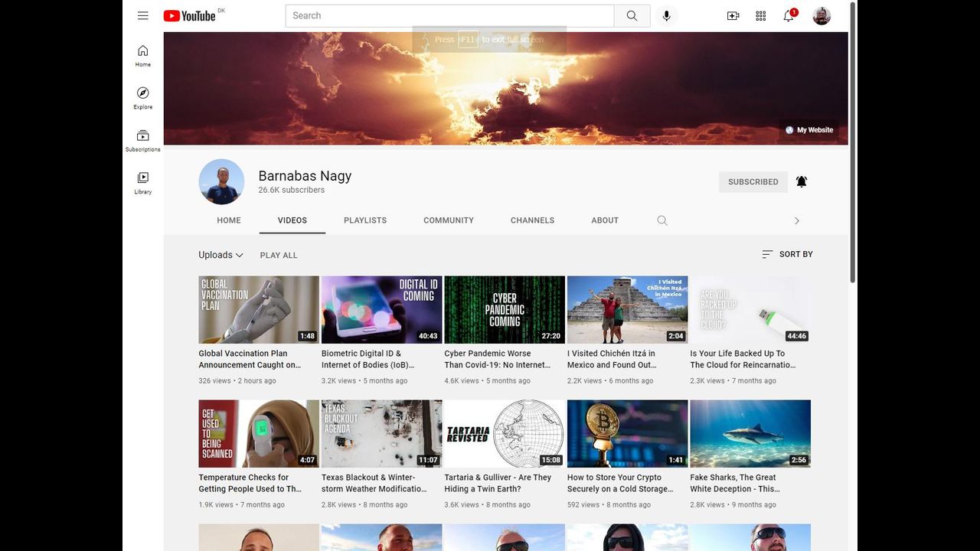
Task: Toggle the SUBSCRIBED button
Action: pyautogui.click(x=753, y=182)
